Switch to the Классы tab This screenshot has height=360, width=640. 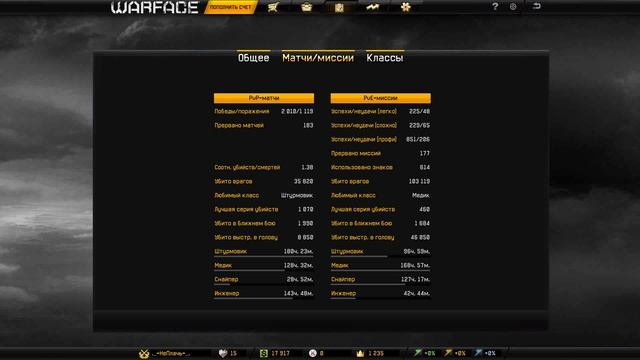(x=385, y=58)
